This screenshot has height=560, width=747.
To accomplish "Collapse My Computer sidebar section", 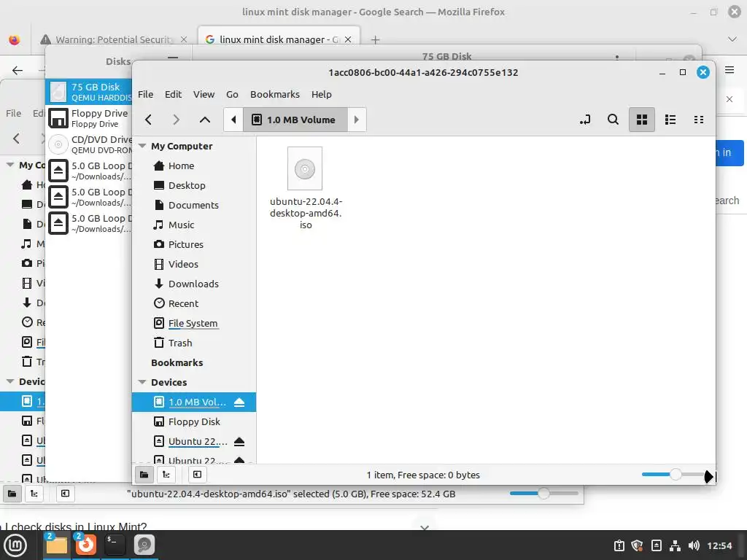I will click(x=142, y=146).
